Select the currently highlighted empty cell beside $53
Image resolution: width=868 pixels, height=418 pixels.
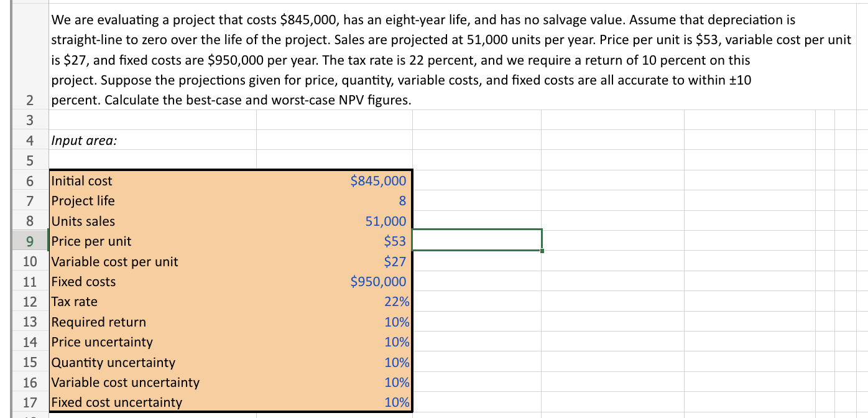476,241
